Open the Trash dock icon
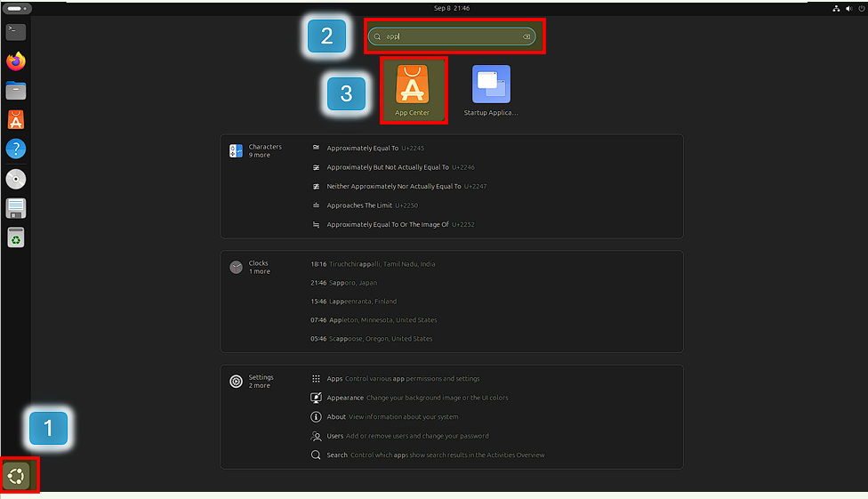 tap(15, 237)
